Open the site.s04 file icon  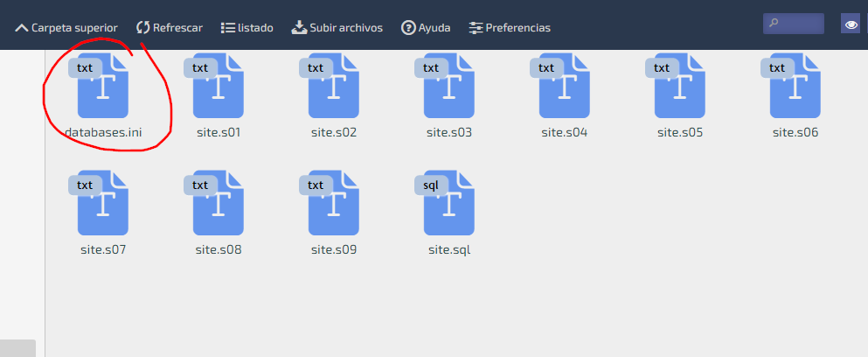click(x=560, y=86)
